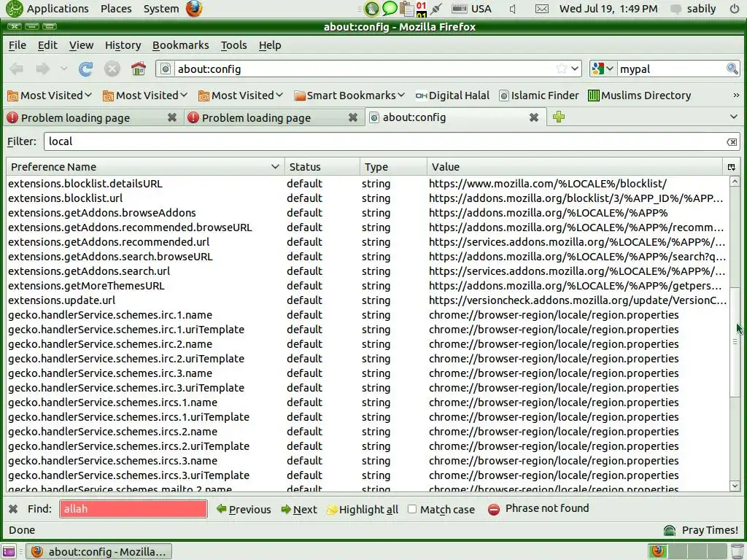The image size is (747, 560).
Task: Toggle the Match case checkbox
Action: 412,509
